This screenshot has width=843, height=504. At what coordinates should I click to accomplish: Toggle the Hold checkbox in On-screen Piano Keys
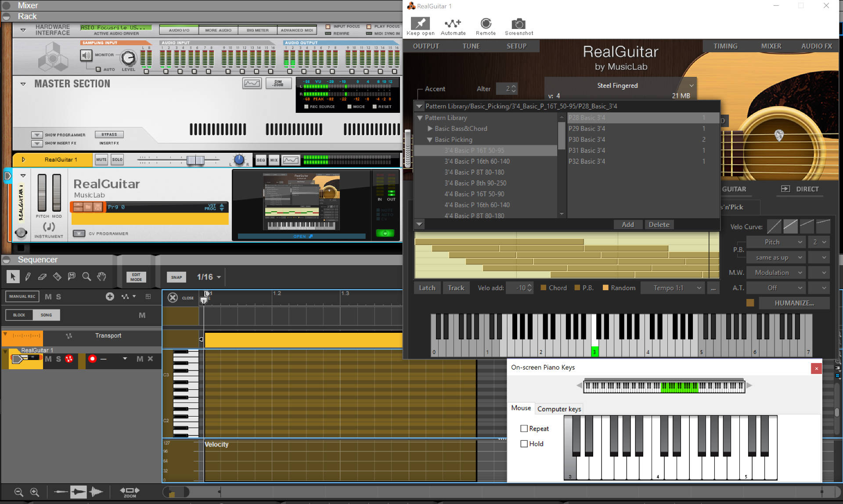(x=524, y=443)
